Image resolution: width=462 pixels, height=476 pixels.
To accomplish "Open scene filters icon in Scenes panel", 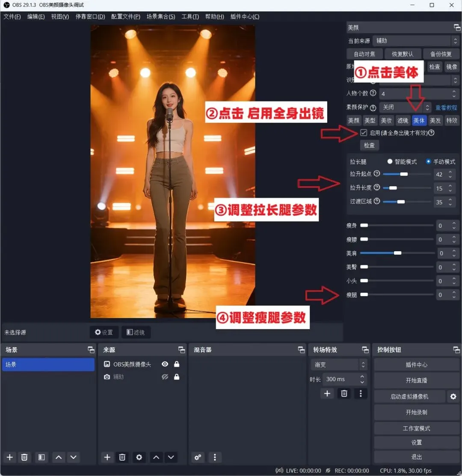I will click(x=41, y=457).
